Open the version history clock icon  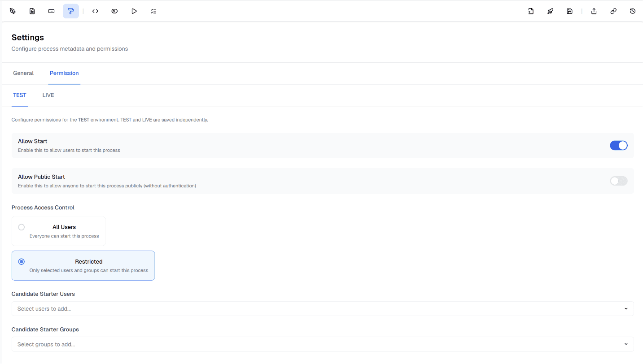point(632,11)
